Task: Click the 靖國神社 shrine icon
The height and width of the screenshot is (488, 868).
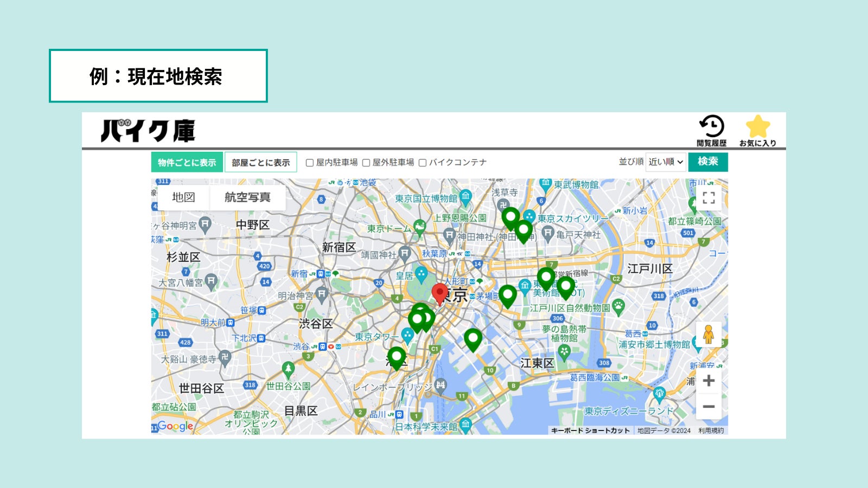Action: click(x=405, y=253)
